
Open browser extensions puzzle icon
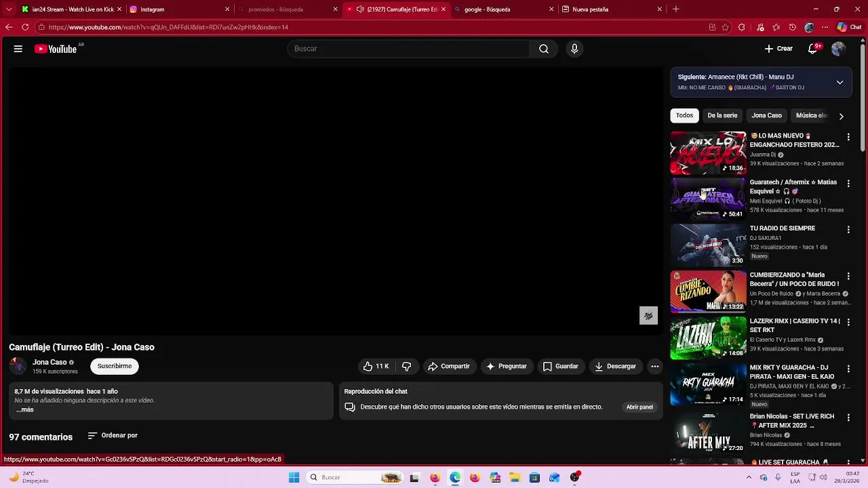(742, 27)
